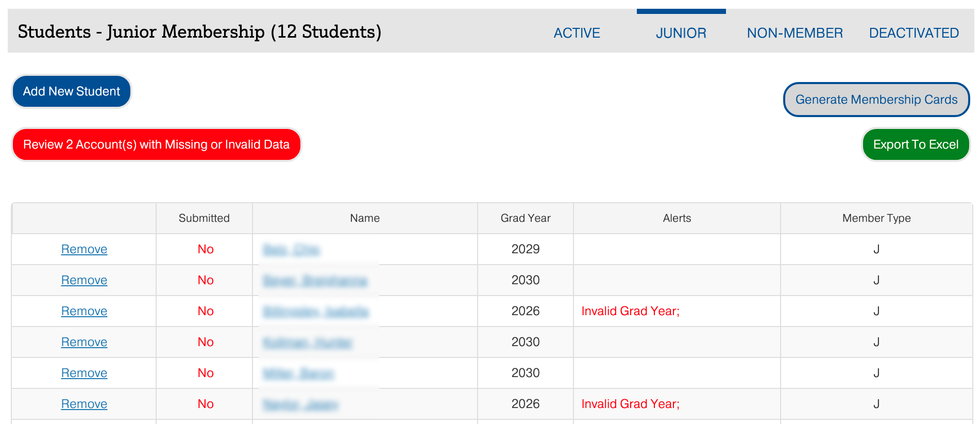
Task: Open the NON-MEMBER tab
Action: tap(795, 33)
